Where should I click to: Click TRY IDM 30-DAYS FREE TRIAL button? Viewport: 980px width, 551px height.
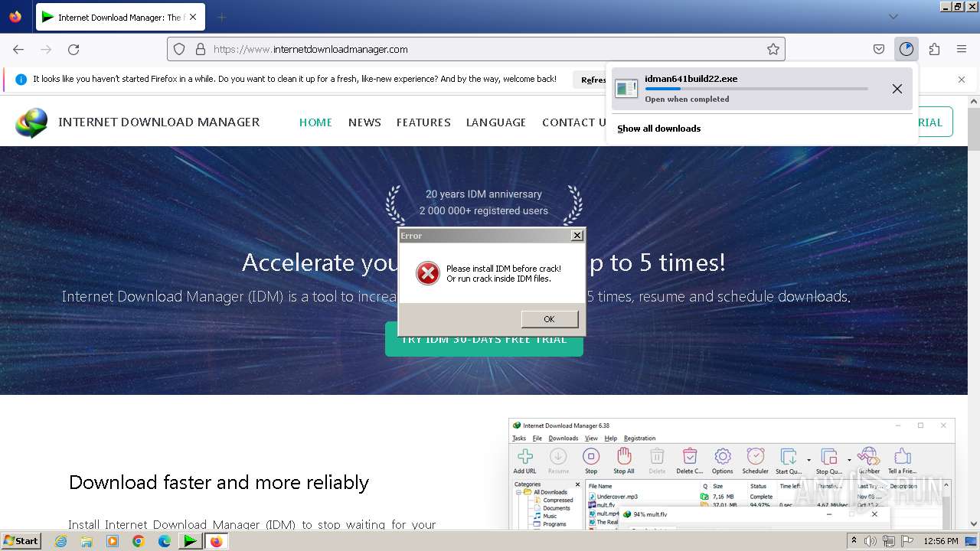point(484,339)
